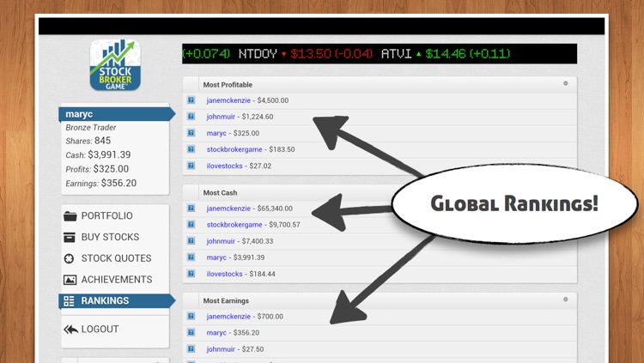Open stockbrokergame link under Most Cash
Viewport: 644px width, 363px height.
(x=234, y=225)
